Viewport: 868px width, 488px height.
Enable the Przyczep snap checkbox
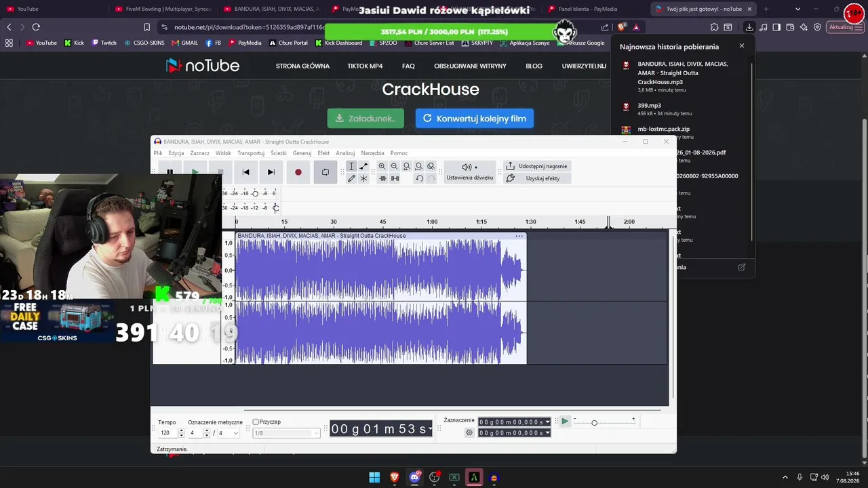(x=256, y=422)
